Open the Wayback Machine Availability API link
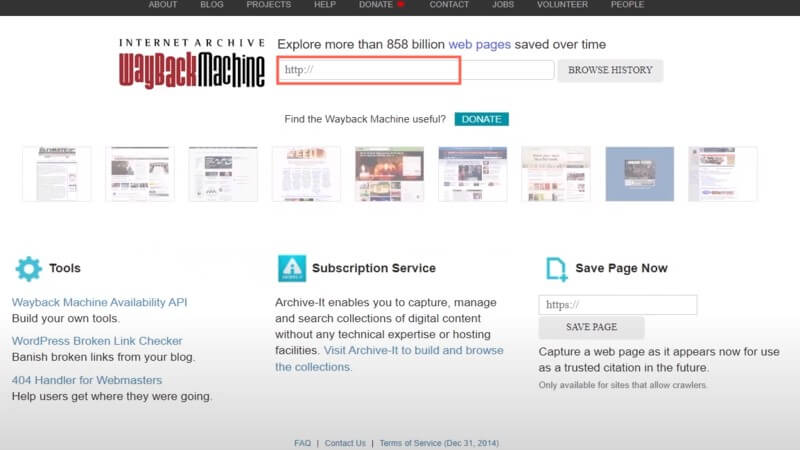800x450 pixels. 99,302
